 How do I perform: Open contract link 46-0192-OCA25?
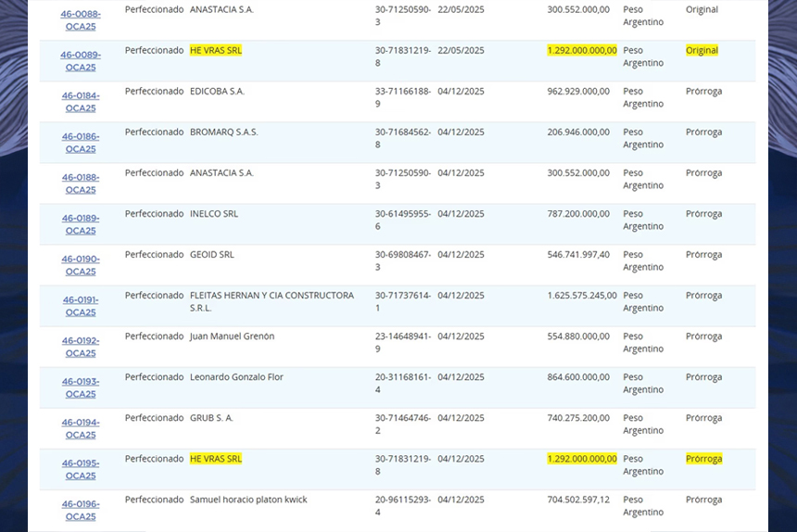point(81,347)
